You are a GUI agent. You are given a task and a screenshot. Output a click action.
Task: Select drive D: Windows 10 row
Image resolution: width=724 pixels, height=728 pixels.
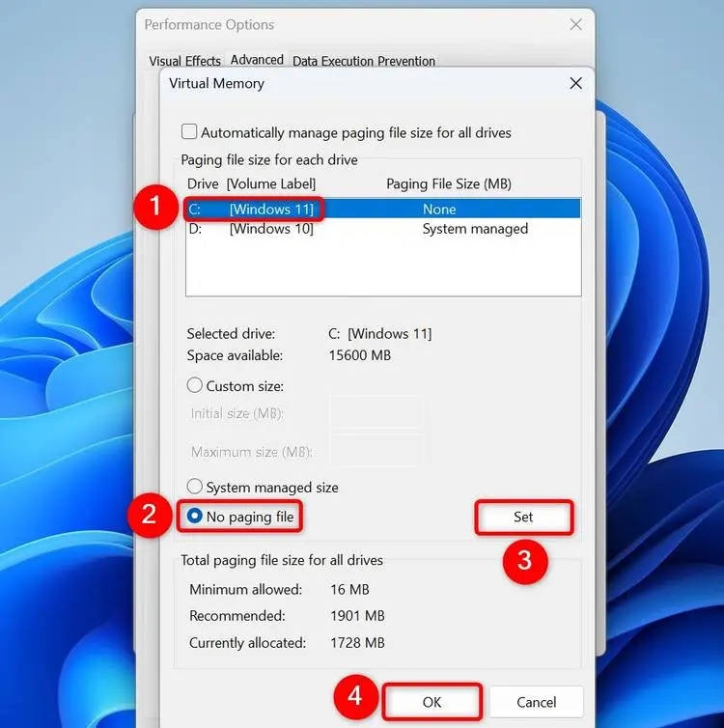[383, 229]
